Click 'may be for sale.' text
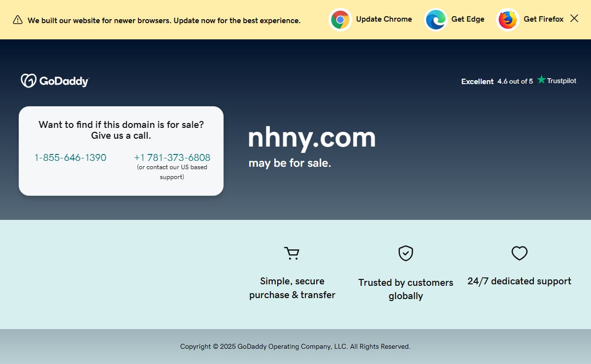 point(290,163)
